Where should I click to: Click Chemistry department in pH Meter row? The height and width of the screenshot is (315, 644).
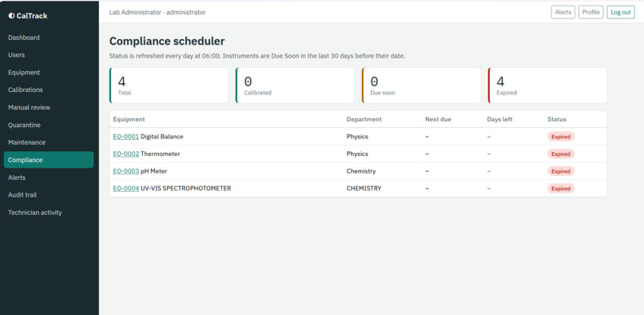361,171
